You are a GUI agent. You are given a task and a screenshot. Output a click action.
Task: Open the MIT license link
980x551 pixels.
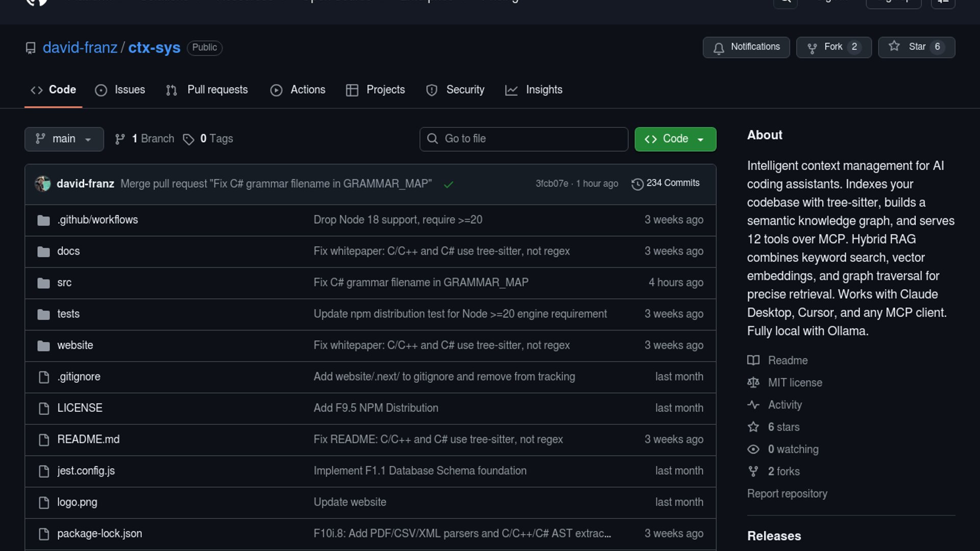tap(795, 383)
